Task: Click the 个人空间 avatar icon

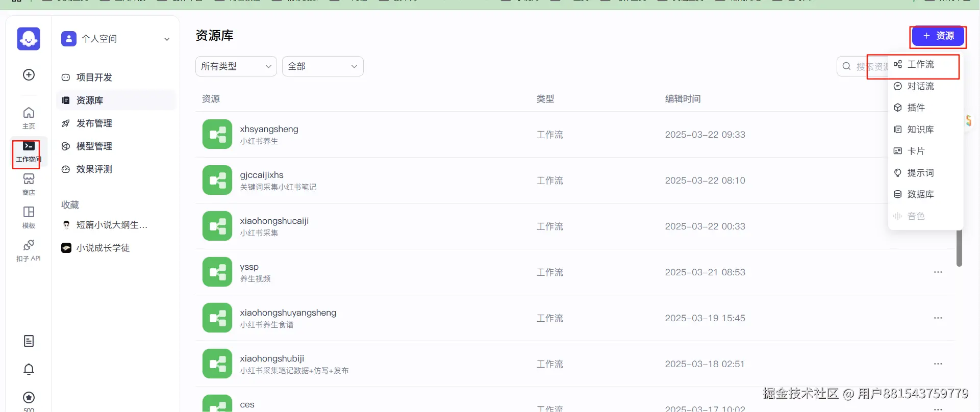Action: pos(69,39)
